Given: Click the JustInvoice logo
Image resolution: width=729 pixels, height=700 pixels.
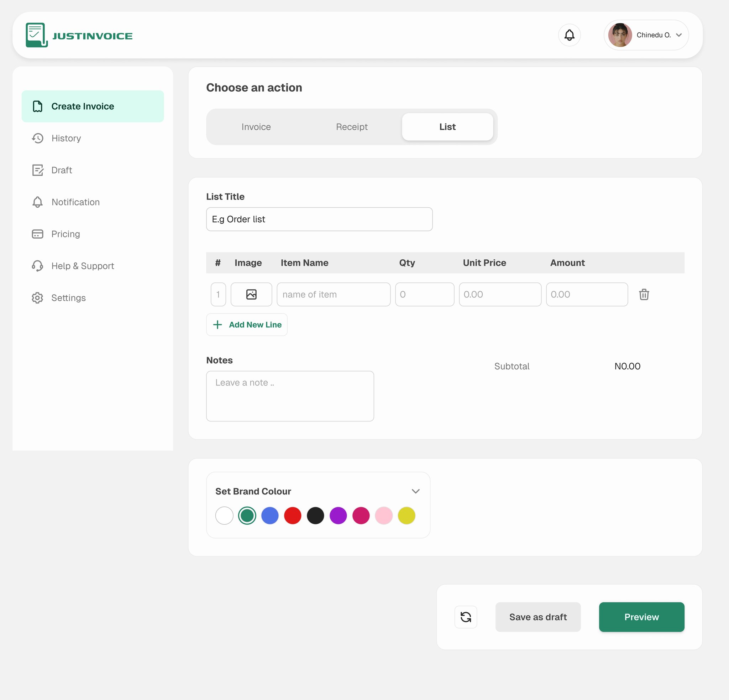Looking at the screenshot, I should [x=79, y=35].
